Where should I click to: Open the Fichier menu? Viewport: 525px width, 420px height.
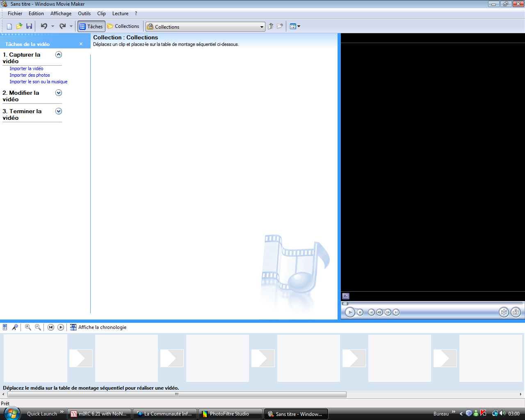point(15,14)
